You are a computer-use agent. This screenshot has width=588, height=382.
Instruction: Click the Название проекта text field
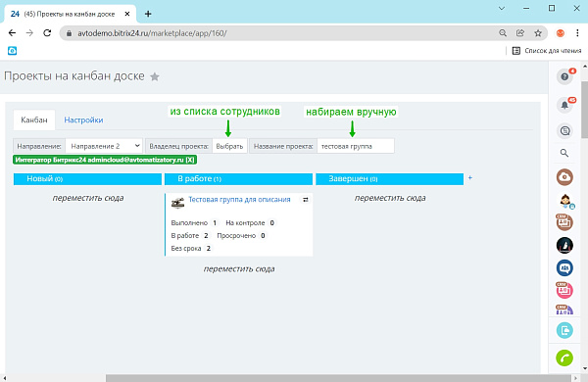(x=355, y=146)
